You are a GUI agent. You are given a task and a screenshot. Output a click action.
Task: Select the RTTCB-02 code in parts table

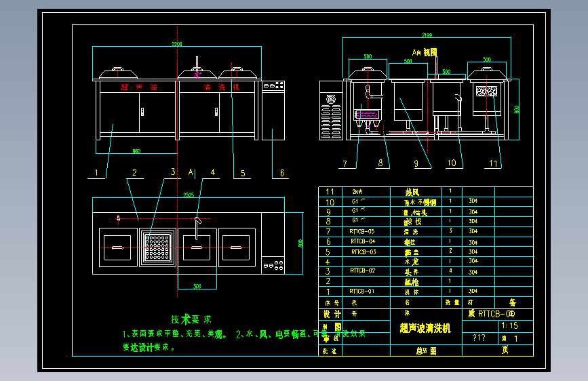point(362,270)
